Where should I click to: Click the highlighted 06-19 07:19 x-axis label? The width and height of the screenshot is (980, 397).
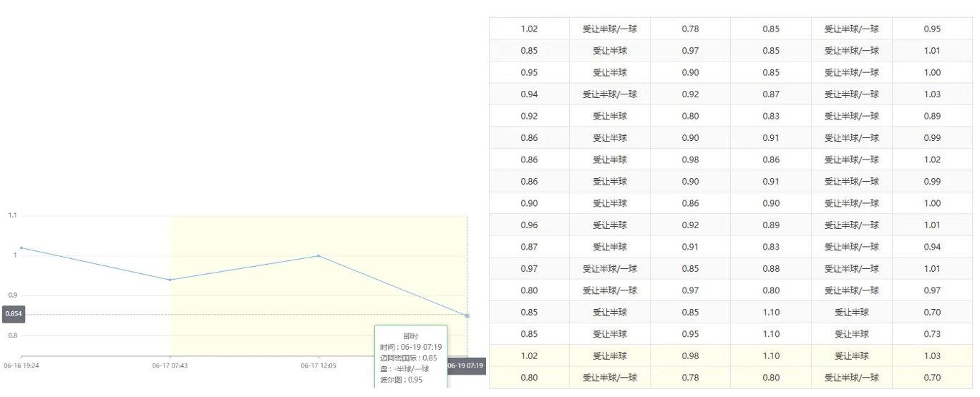click(465, 366)
